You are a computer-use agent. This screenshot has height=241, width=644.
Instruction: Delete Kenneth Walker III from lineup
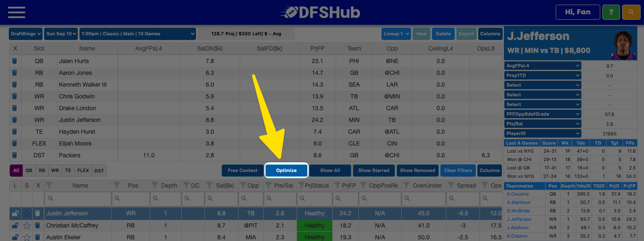pos(15,85)
